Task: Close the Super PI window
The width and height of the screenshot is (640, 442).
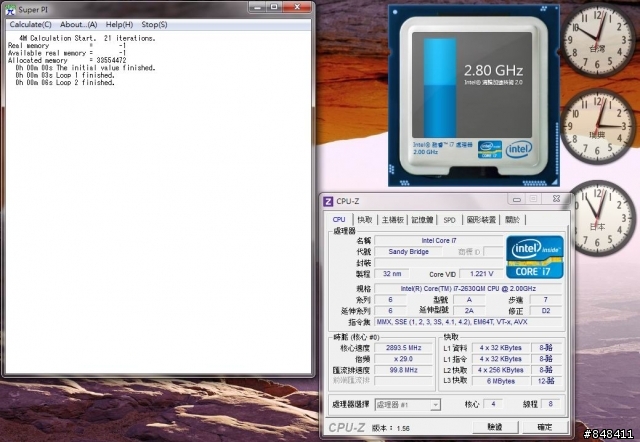Action: (x=297, y=7)
